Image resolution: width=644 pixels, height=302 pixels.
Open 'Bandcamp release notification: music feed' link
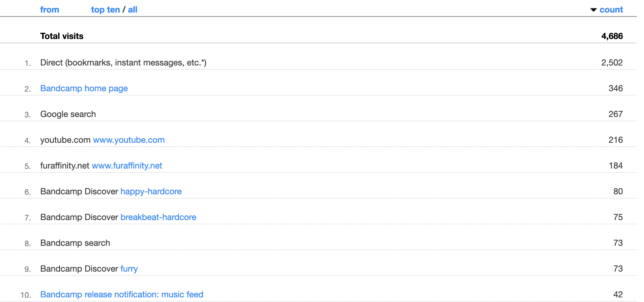(x=122, y=294)
